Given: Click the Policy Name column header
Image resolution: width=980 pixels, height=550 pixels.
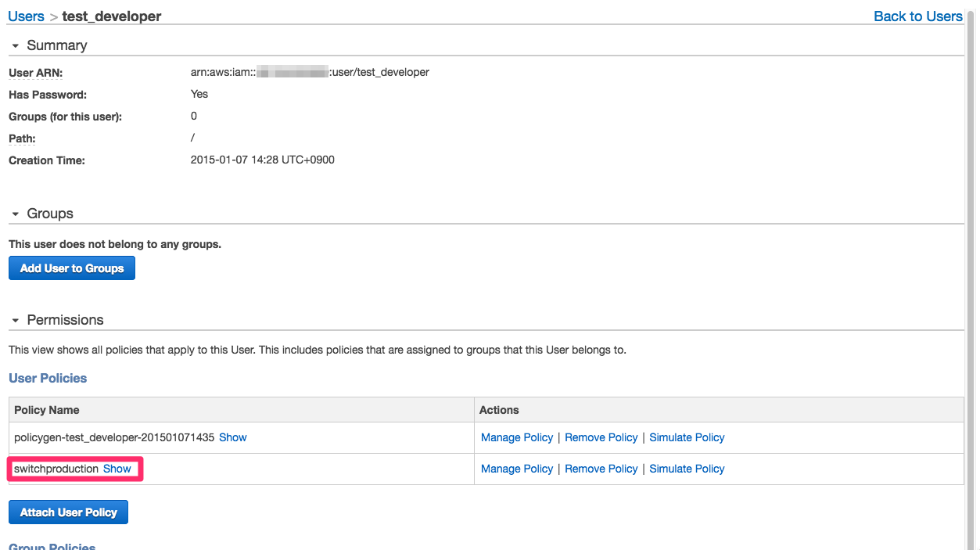Looking at the screenshot, I should click(47, 410).
